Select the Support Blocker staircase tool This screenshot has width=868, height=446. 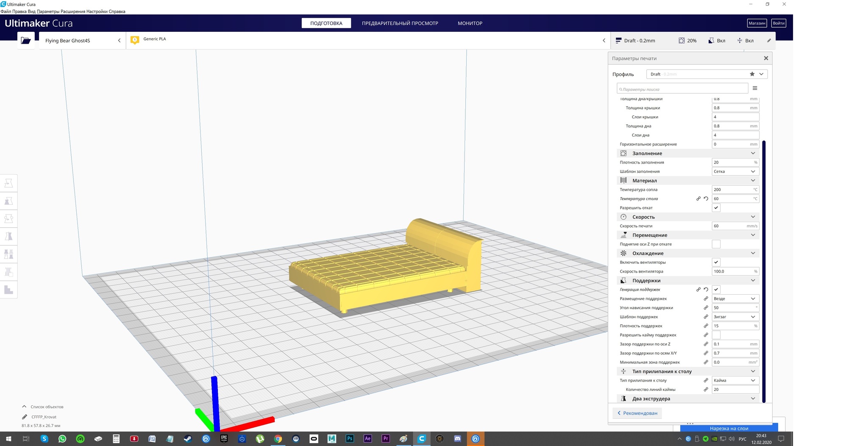pyautogui.click(x=8, y=290)
